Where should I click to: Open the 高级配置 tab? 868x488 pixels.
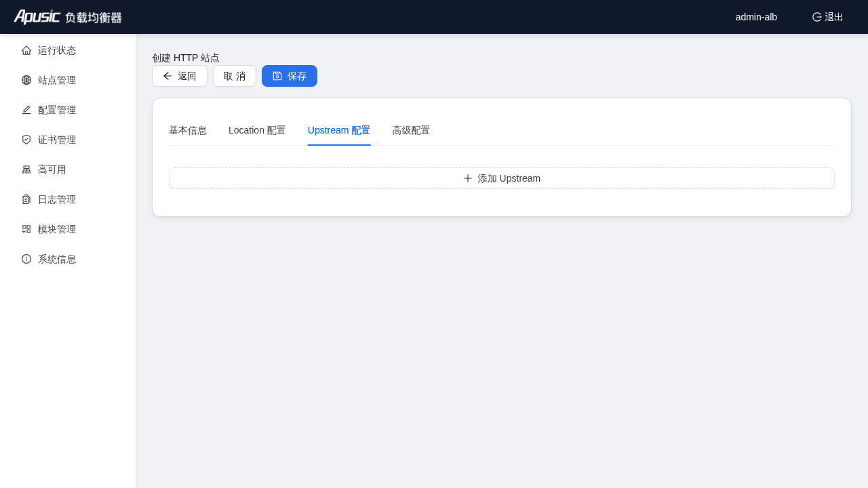pos(411,130)
